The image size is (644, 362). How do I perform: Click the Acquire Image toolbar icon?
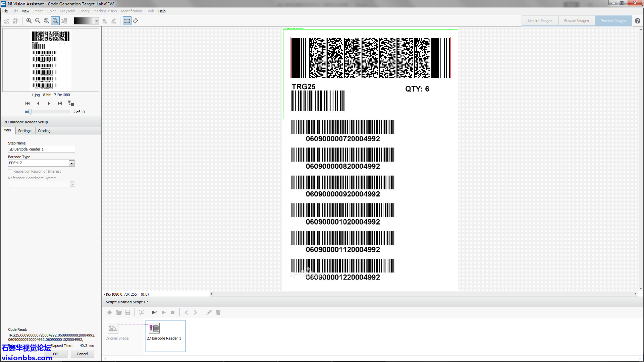pyautogui.click(x=6, y=21)
